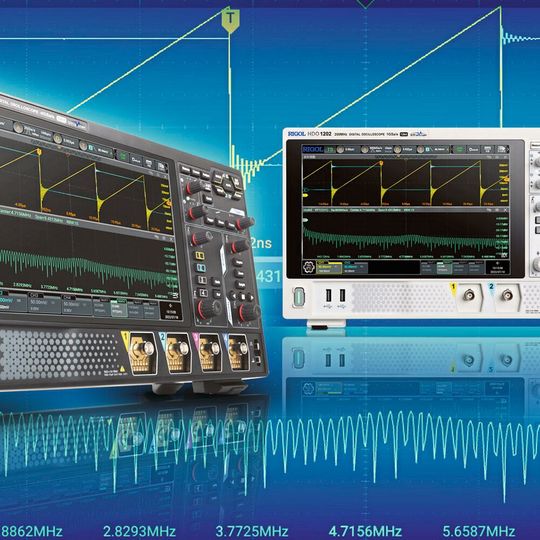Click the channel 3 probe connector on the dark oscilloscope
The width and height of the screenshot is (540, 540).
(x=209, y=352)
